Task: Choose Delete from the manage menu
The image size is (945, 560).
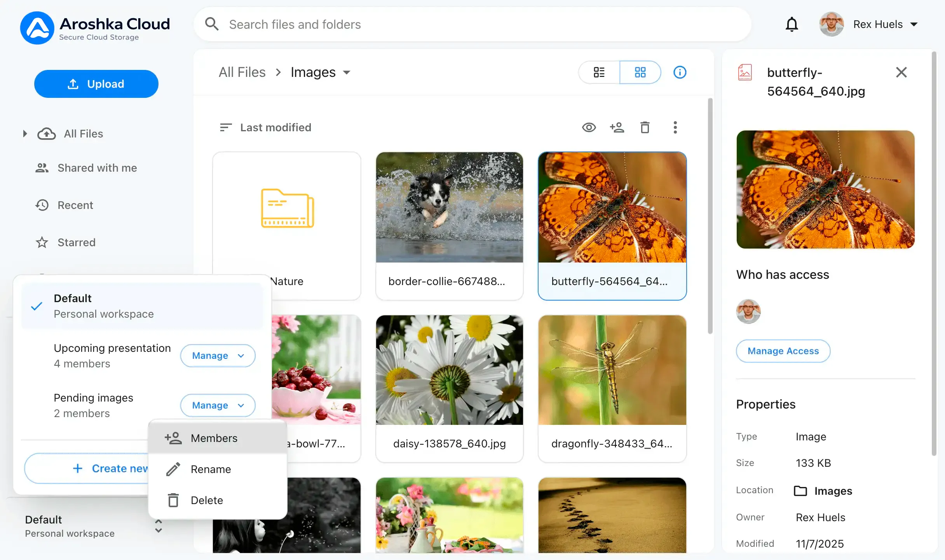Action: 218,500
